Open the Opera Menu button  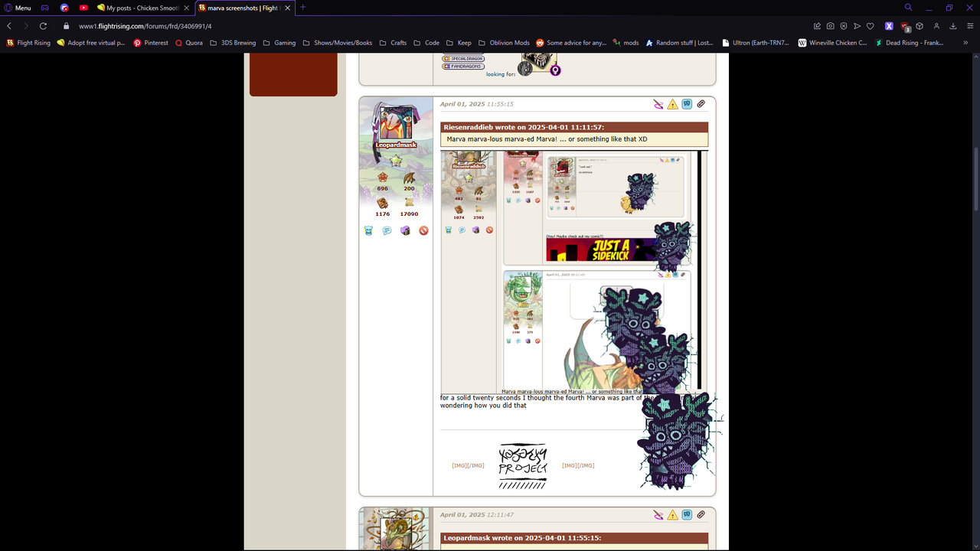pyautogui.click(x=18, y=8)
